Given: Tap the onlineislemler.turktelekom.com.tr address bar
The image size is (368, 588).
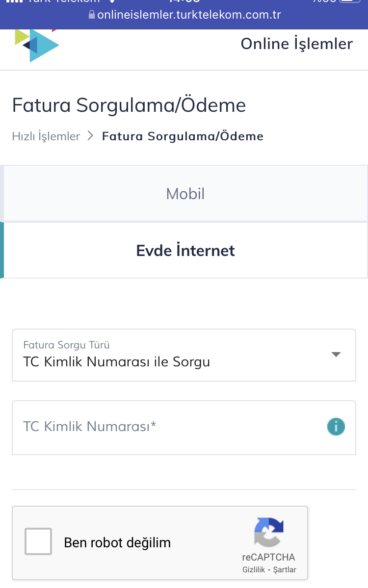Looking at the screenshot, I should pyautogui.click(x=189, y=15).
